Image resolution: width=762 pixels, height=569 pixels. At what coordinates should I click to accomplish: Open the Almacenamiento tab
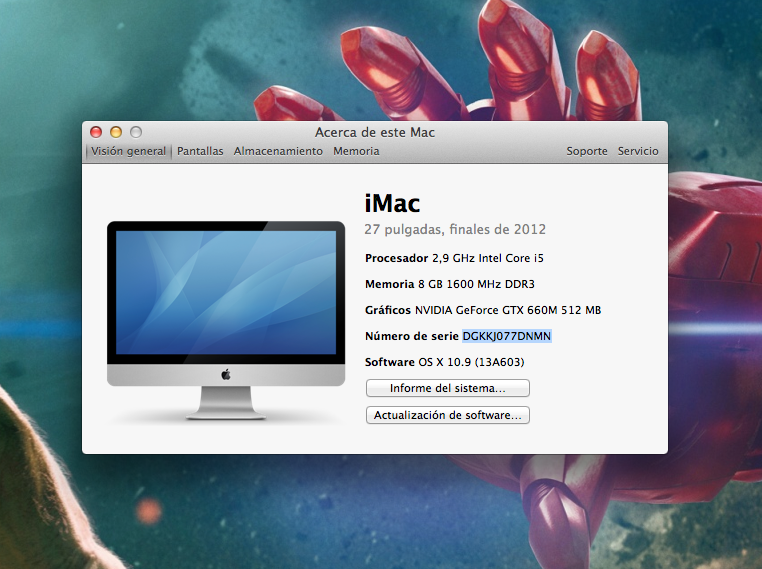click(x=278, y=151)
